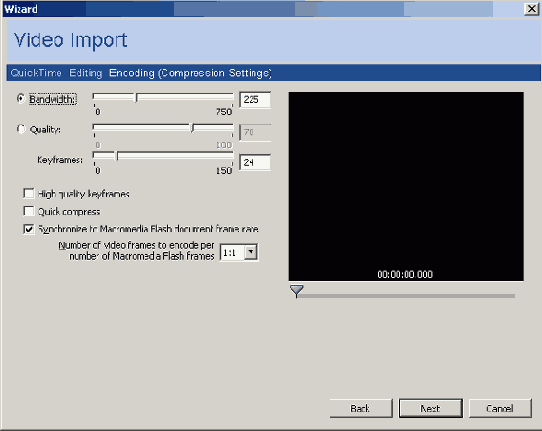Enable the Quick compress checkbox
The image size is (542, 431).
[29, 211]
